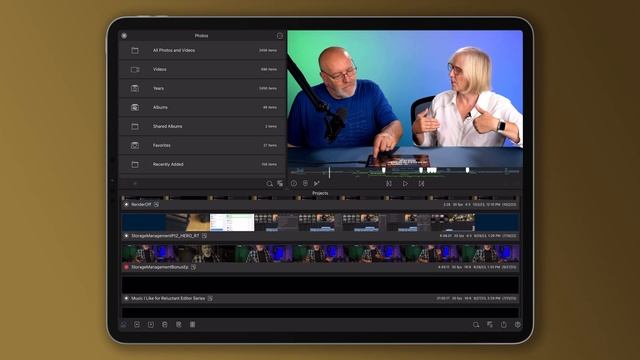Image resolution: width=640 pixels, height=360 pixels.
Task: Click the preview video frame
Action: pos(405,98)
